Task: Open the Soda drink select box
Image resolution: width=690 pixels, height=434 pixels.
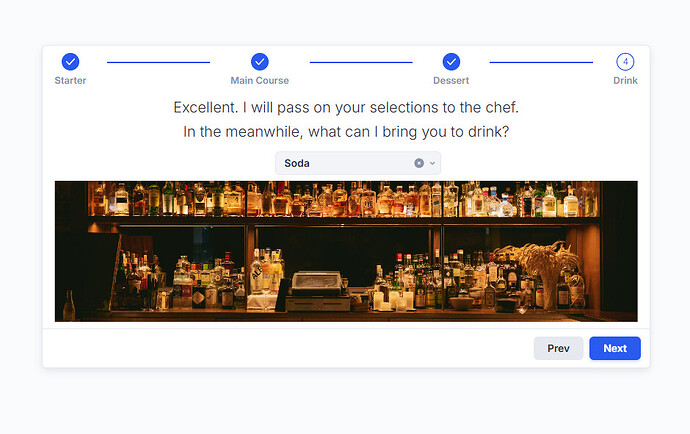Action: click(358, 163)
